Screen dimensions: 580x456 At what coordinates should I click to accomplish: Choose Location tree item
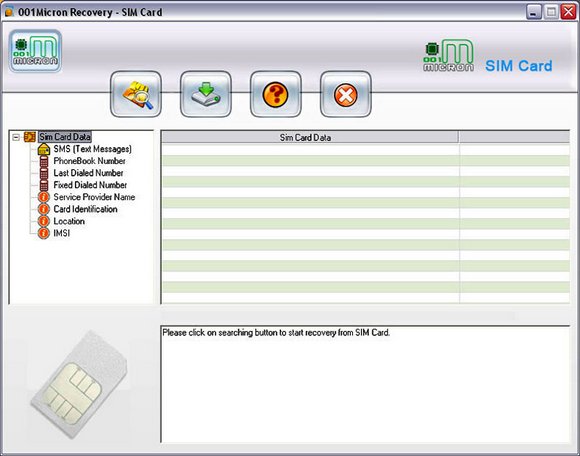pyautogui.click(x=69, y=221)
